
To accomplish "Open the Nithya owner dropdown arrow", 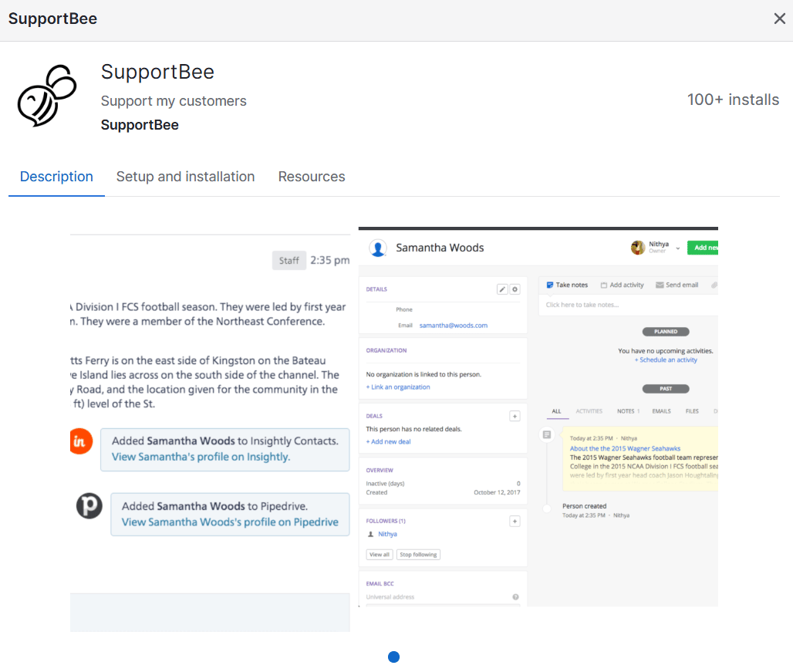I will 678,248.
